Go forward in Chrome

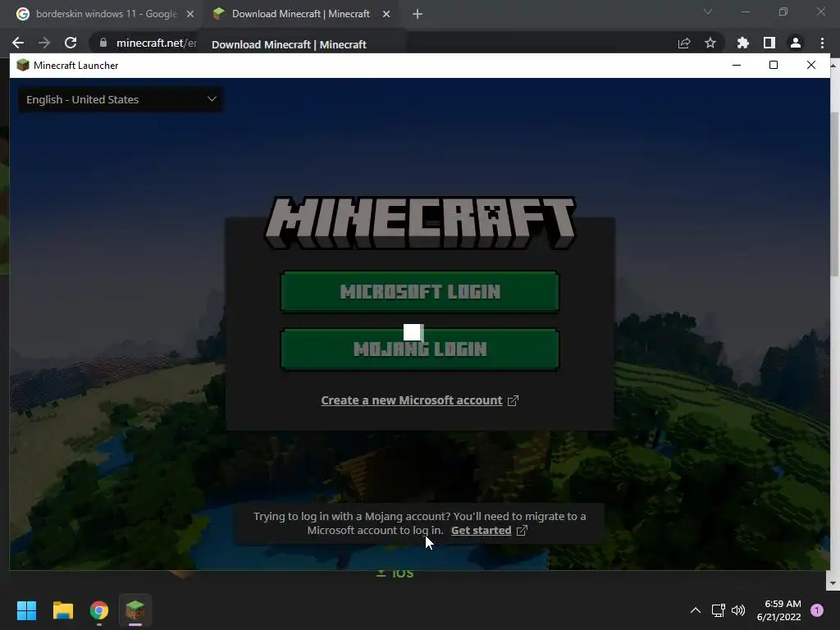(x=44, y=43)
